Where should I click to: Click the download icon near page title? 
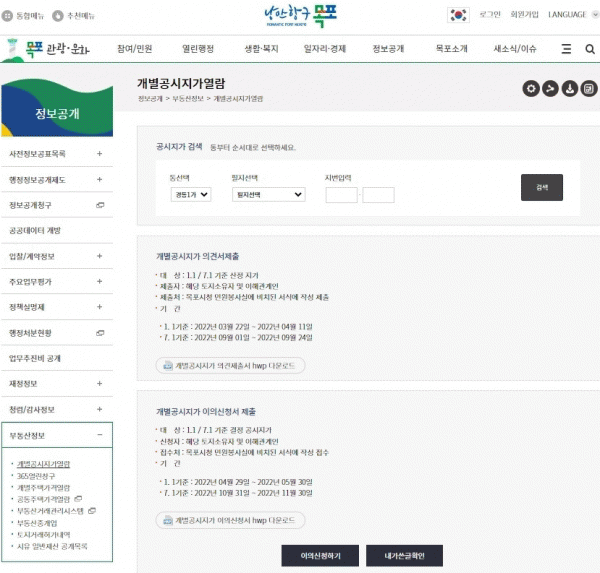pos(569,89)
